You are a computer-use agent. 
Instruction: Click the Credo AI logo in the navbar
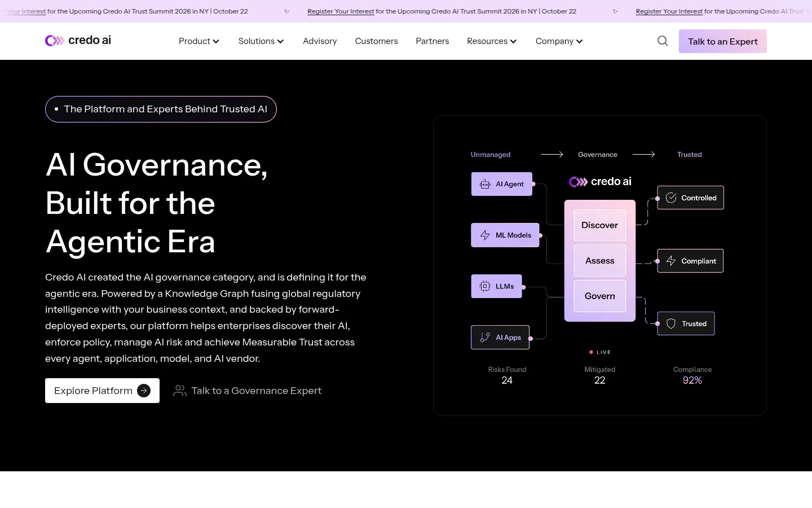tap(78, 40)
